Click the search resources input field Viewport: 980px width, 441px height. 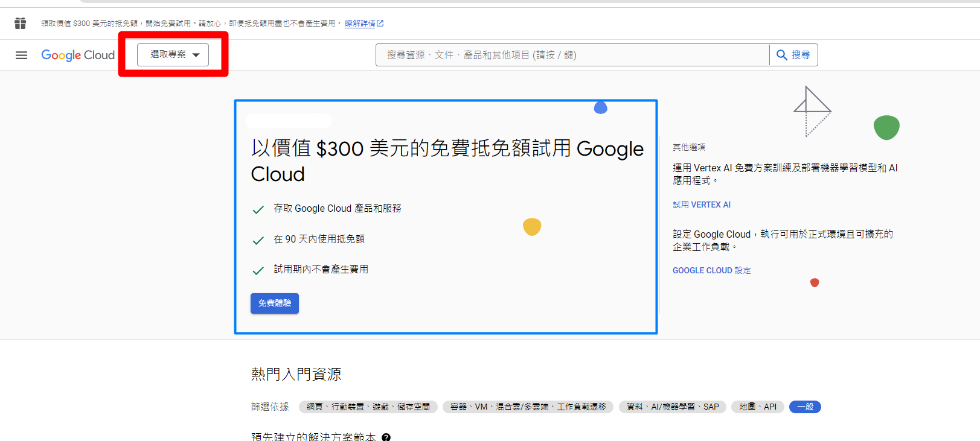pyautogui.click(x=572, y=55)
